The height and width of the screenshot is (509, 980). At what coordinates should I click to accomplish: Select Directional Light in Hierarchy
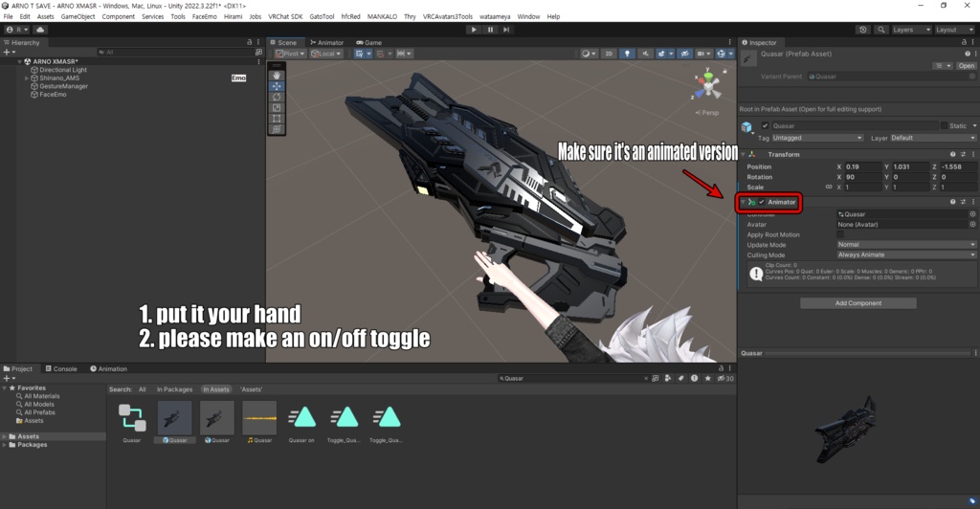(x=63, y=70)
